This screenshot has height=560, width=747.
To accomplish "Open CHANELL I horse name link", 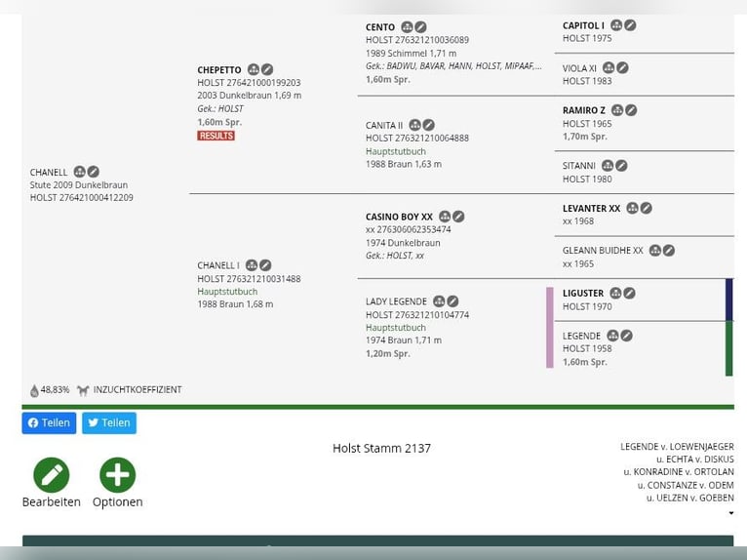I will (218, 265).
